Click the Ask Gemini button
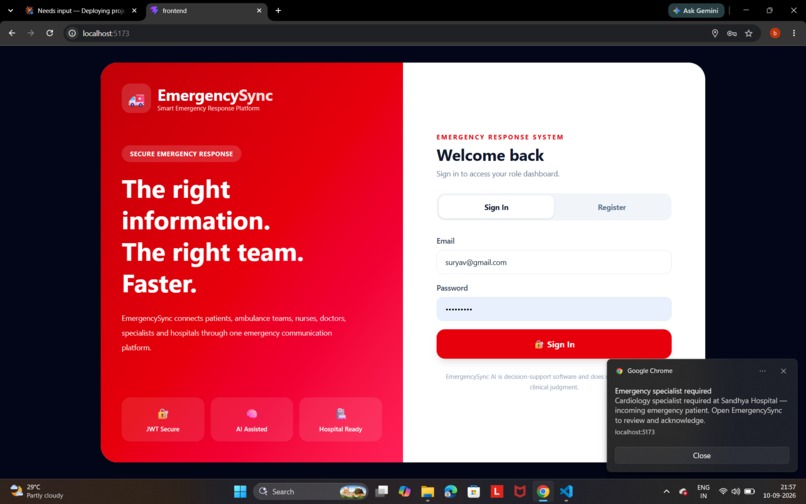This screenshot has width=806, height=504. [696, 10]
